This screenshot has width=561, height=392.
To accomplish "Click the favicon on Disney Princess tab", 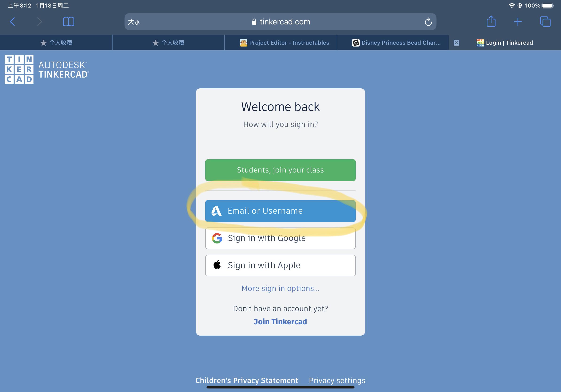I will [x=355, y=43].
